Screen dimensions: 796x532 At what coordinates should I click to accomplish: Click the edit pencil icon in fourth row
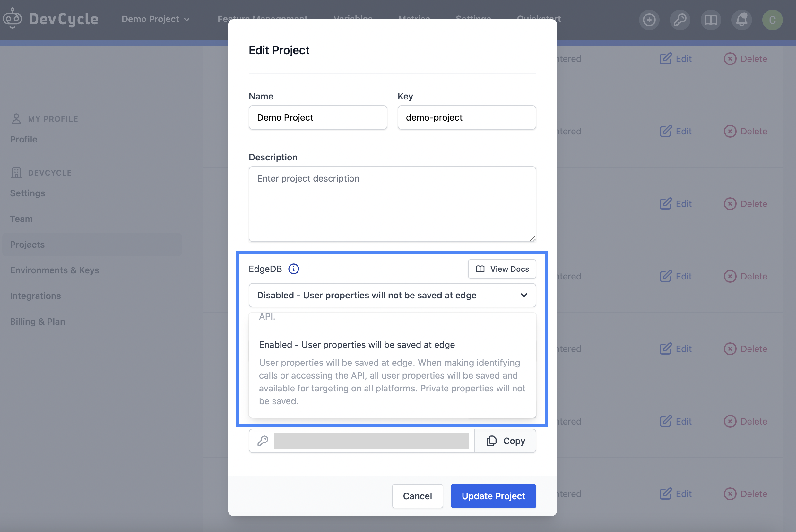coord(665,276)
